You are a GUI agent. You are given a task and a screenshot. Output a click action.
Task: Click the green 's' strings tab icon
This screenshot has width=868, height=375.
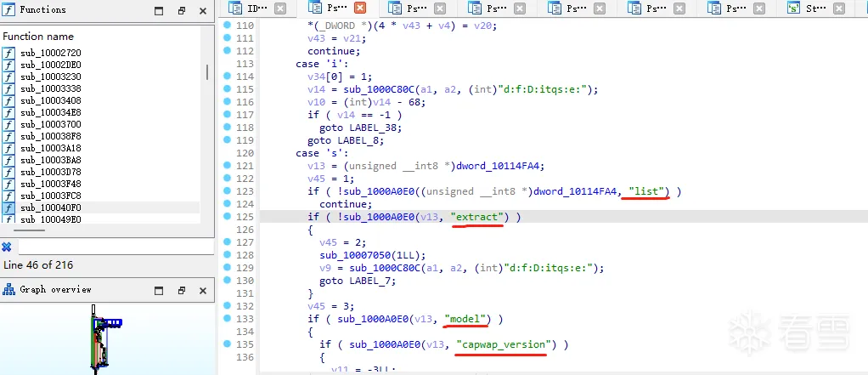794,9
